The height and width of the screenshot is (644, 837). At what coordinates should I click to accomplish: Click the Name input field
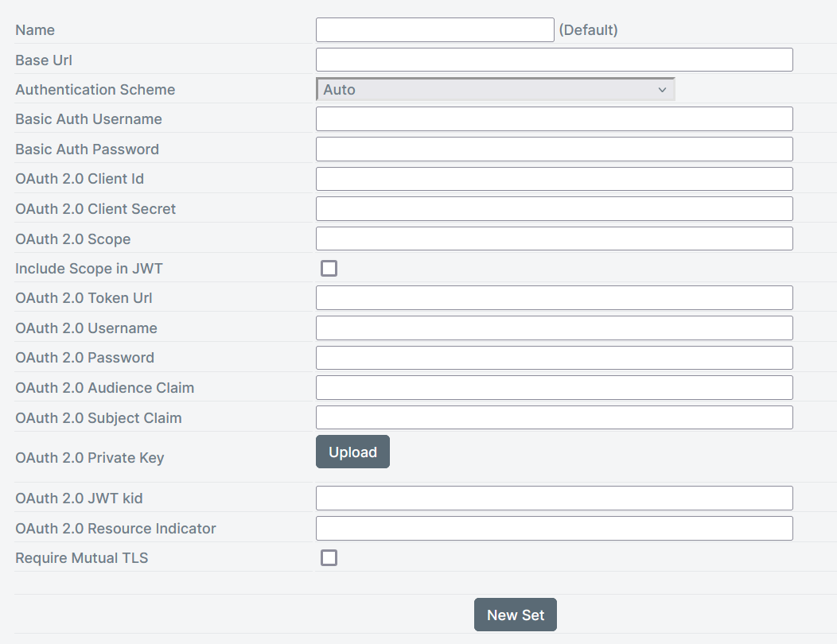click(x=434, y=30)
